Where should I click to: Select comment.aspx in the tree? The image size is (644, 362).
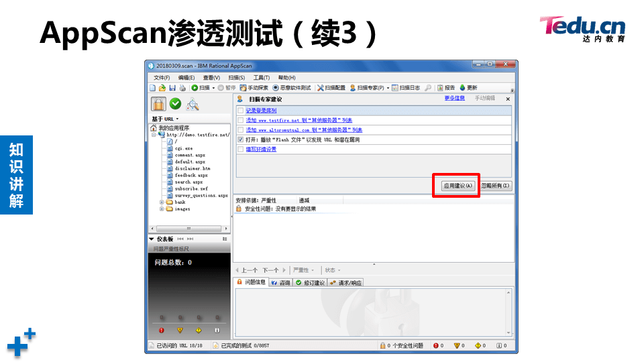190,155
